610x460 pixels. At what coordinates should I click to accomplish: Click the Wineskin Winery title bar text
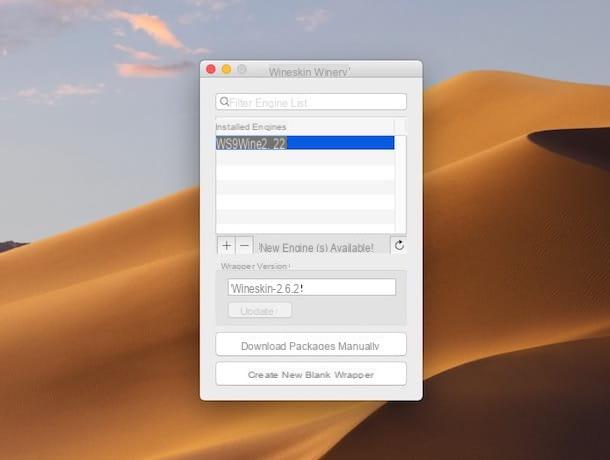coord(310,72)
